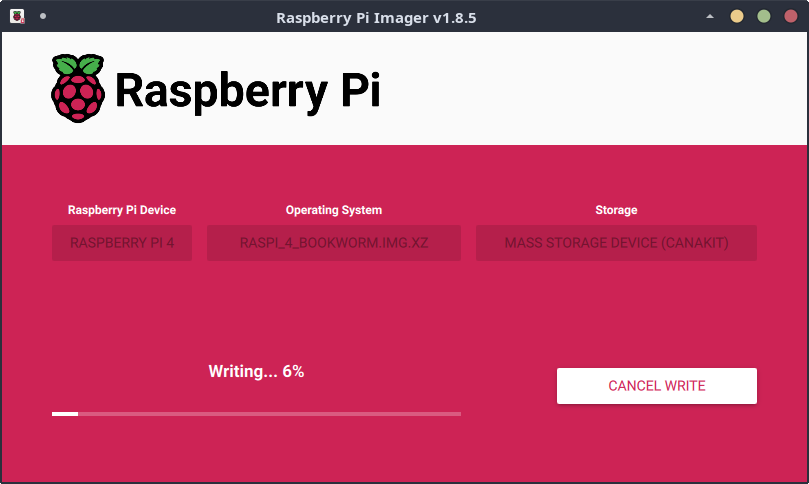This screenshot has width=809, height=484.
Task: Click the Mass Storage Device (CanaKit) button
Action: click(616, 243)
